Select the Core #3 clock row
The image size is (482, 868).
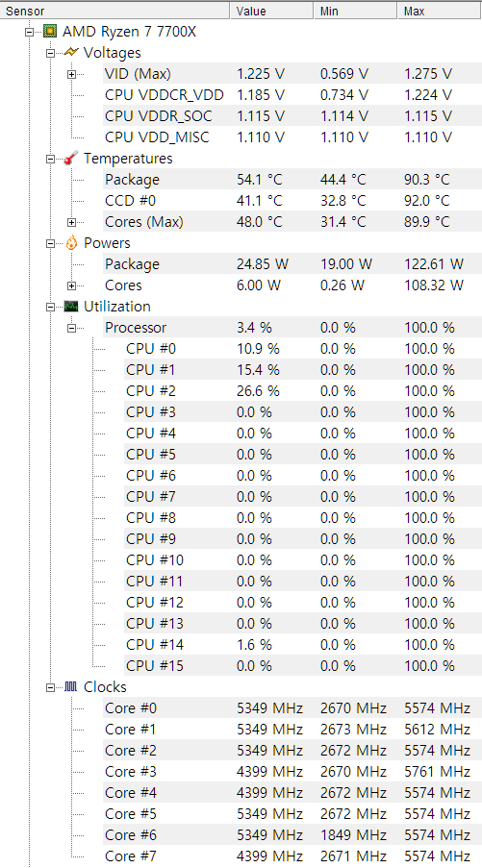coord(292,772)
